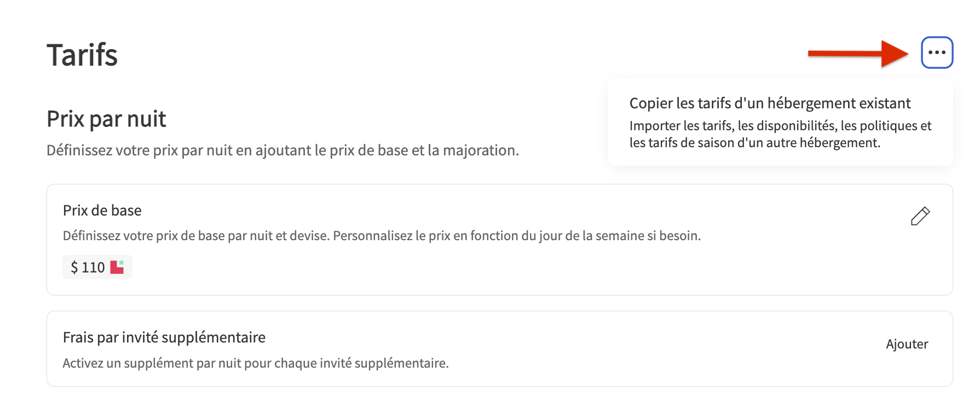
Task: Click the red logo icon beside $ 110
Action: coord(117,267)
